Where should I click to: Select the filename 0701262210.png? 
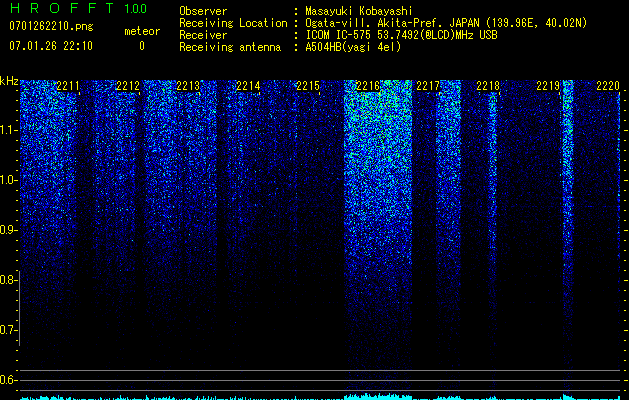pos(51,27)
